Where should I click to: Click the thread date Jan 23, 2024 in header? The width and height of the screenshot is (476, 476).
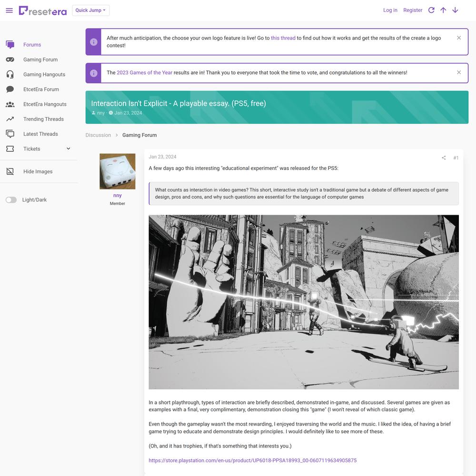pyautogui.click(x=128, y=113)
